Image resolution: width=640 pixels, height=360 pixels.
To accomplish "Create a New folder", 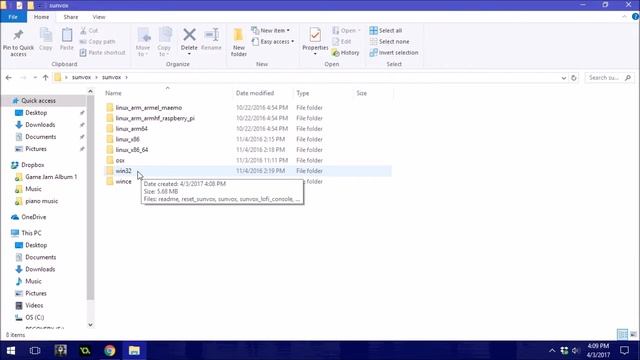I will point(238,42).
